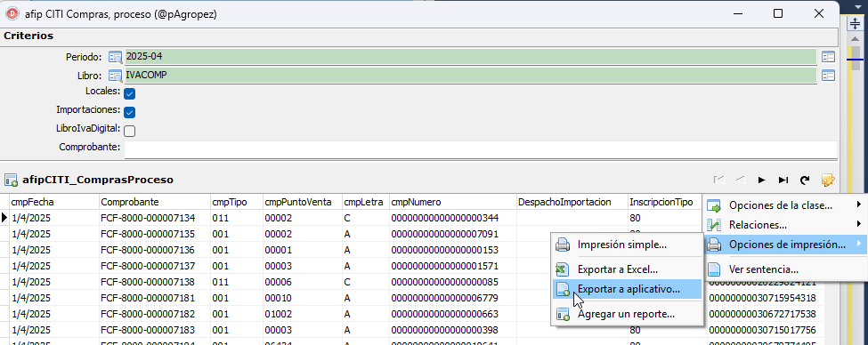Click the Excel icon of Exportar a Excel
Image resolution: width=868 pixels, height=345 pixels.
[563, 269]
